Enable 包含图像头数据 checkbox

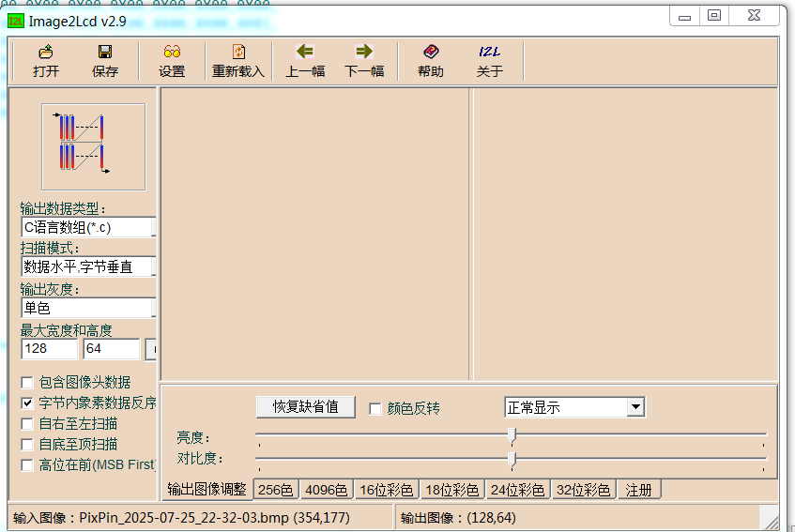(27, 382)
